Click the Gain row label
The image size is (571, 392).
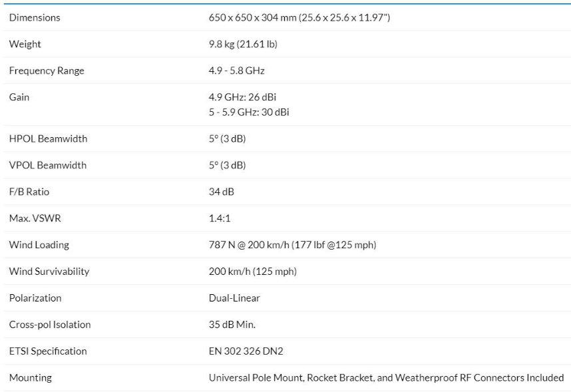pyautogui.click(x=19, y=97)
